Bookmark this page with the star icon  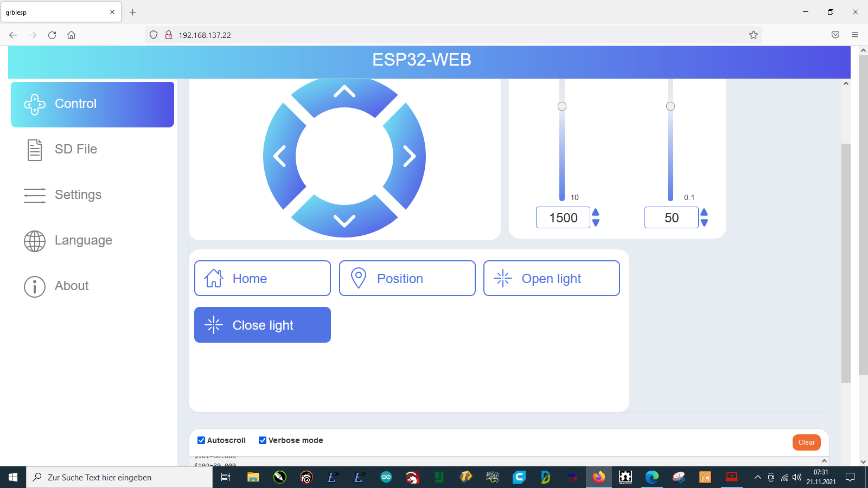(x=753, y=35)
